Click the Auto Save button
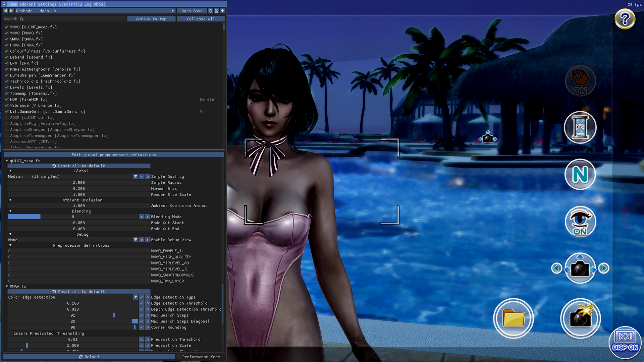Screen dimensions: 644x362 192,11
